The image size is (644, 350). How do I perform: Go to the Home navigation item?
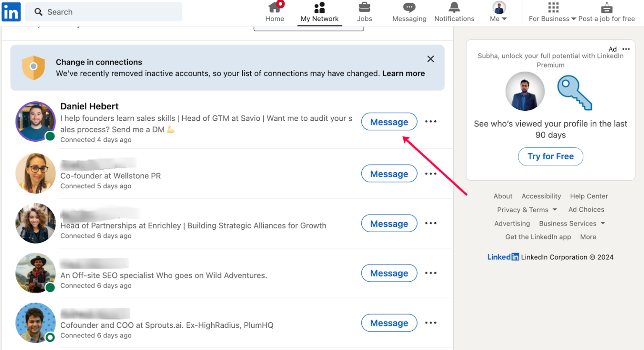click(x=275, y=12)
